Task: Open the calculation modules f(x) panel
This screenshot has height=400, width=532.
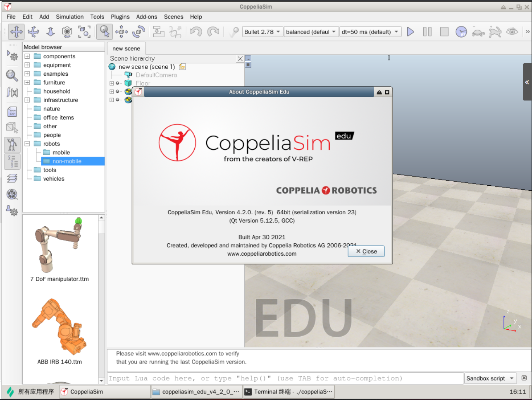Action: pyautogui.click(x=12, y=91)
